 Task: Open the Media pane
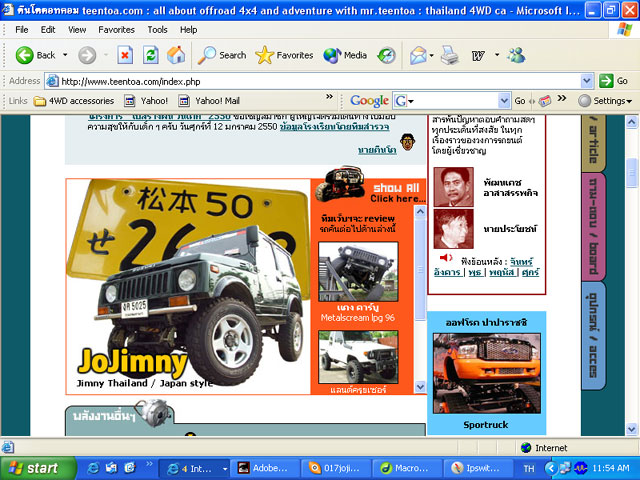tap(345, 55)
